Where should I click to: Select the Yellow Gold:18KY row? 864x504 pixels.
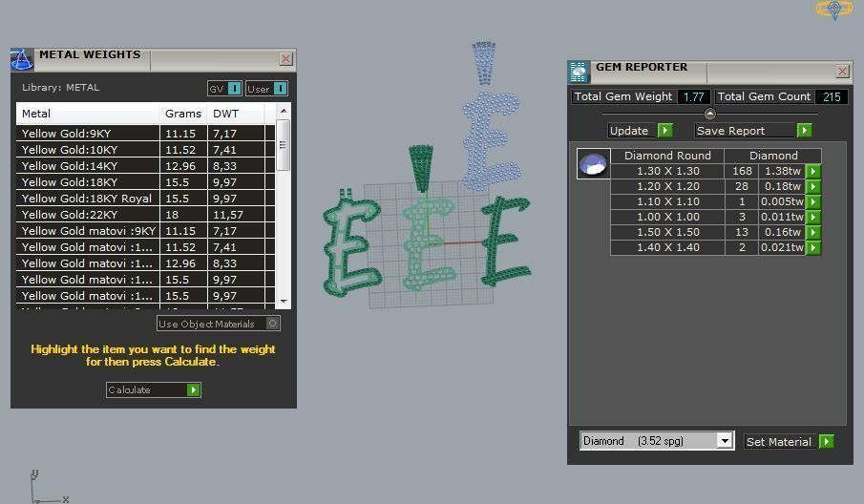click(x=145, y=181)
